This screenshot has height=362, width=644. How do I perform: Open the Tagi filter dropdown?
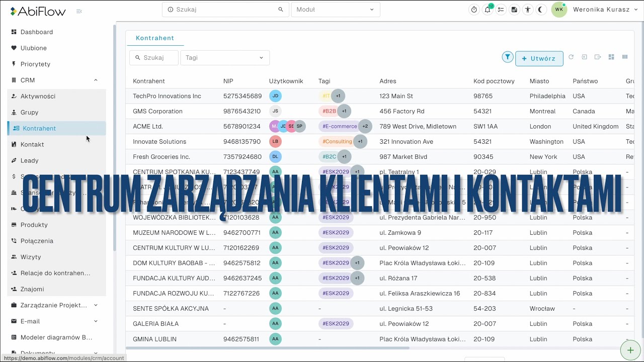225,58
